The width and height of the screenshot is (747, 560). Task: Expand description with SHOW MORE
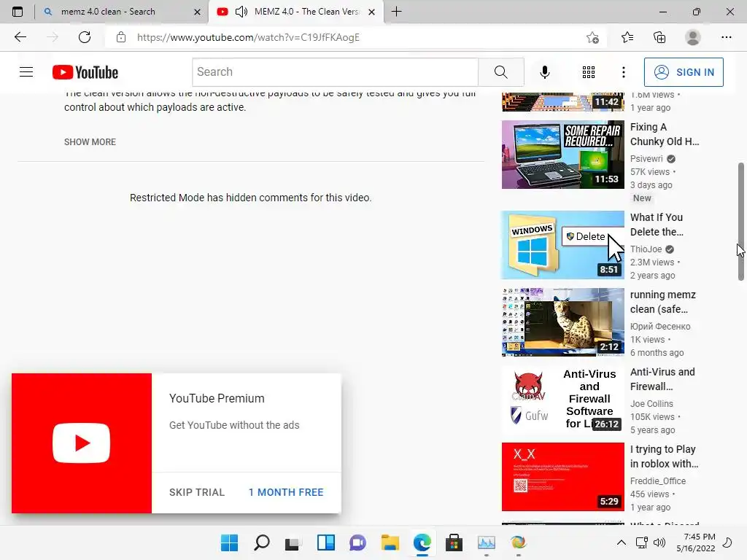pos(90,142)
